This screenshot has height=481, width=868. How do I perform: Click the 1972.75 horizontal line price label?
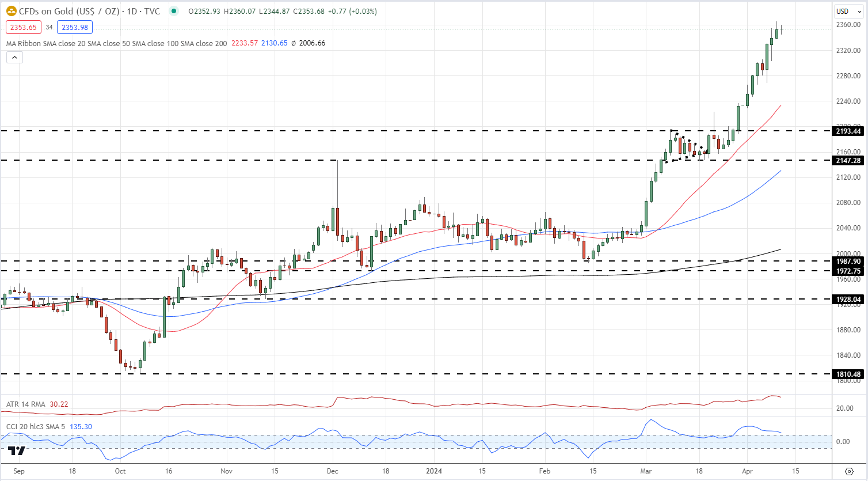pyautogui.click(x=848, y=271)
